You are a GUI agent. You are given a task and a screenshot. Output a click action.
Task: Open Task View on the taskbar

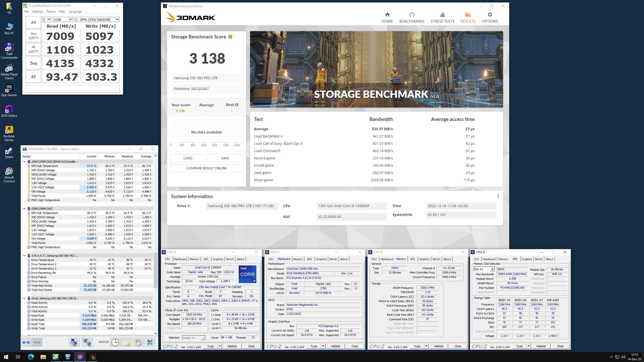click(18, 357)
